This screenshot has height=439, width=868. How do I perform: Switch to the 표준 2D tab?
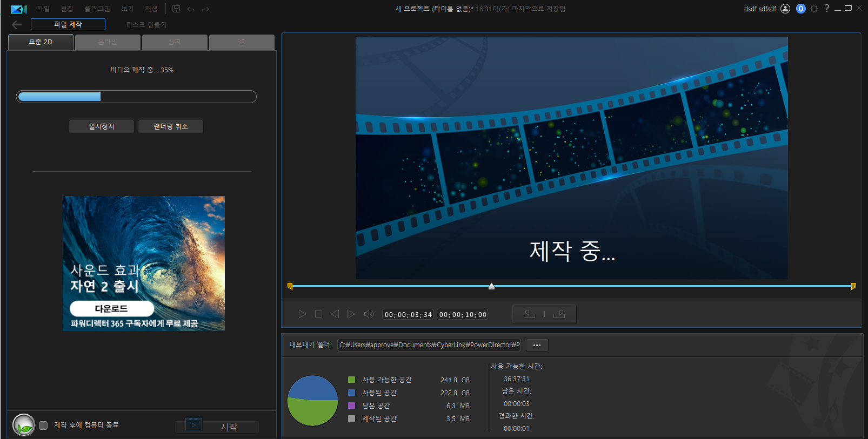click(x=41, y=42)
